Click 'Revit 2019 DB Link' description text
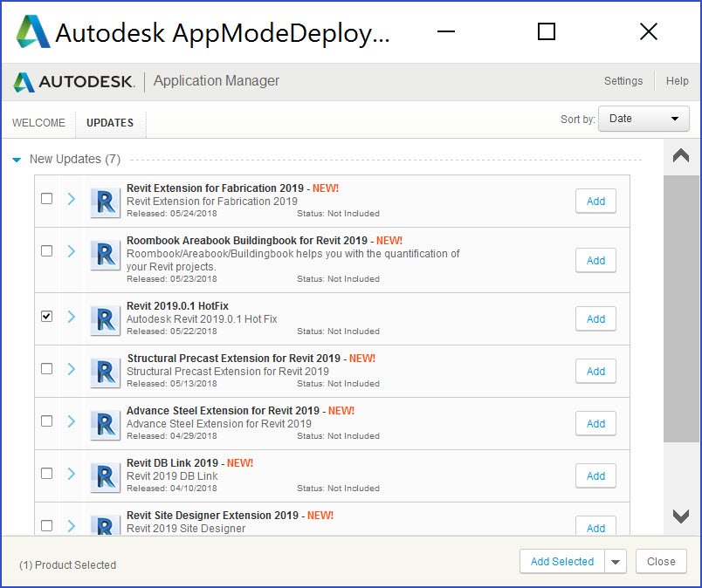 click(172, 476)
